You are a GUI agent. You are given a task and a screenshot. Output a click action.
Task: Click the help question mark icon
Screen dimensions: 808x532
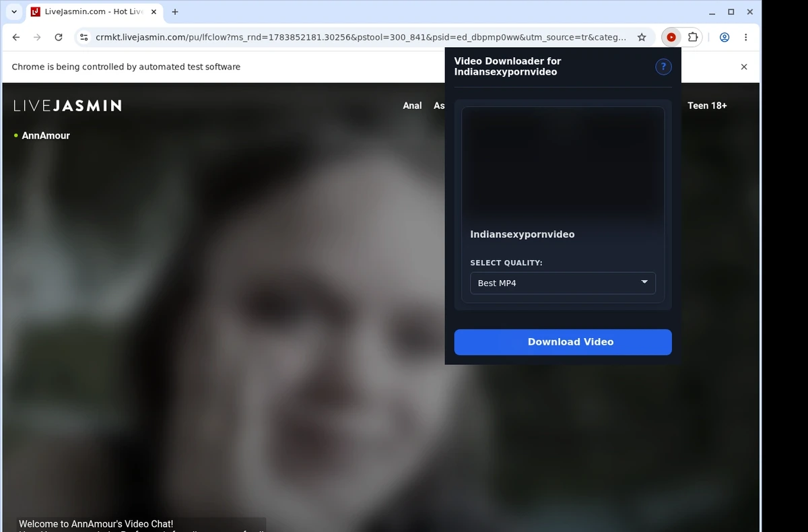[663, 66]
